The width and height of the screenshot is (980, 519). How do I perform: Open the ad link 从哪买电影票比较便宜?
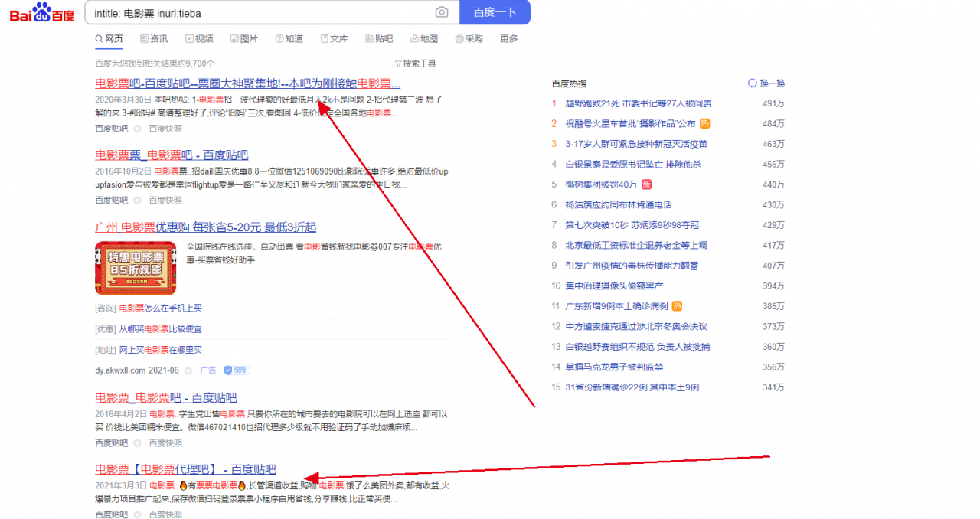(x=160, y=329)
